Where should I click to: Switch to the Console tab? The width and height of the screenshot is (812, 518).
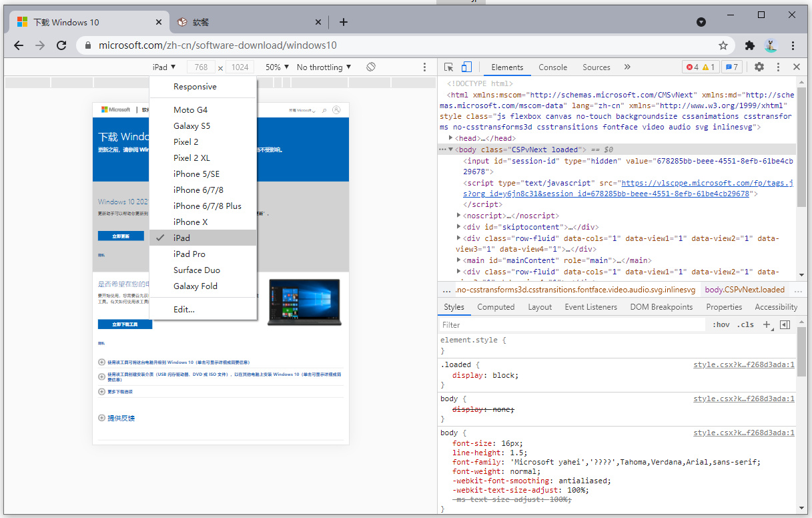coord(552,67)
